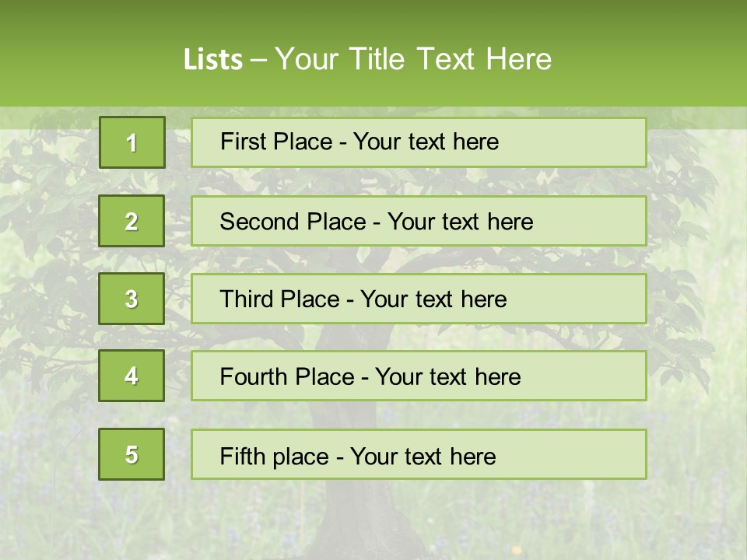Viewport: 747px width, 560px height.
Task: Select the number 5 box
Action: [132, 454]
